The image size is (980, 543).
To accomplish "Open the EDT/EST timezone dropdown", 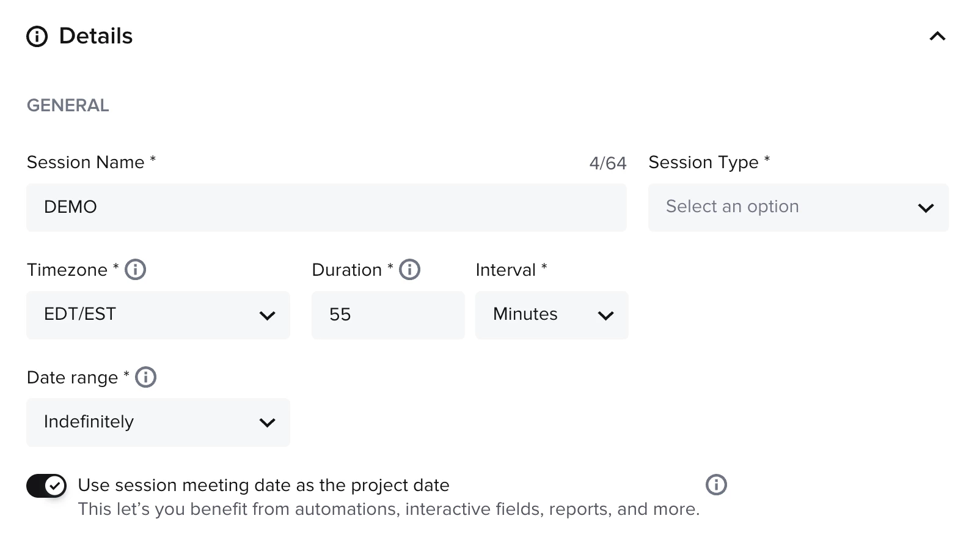I will click(x=158, y=315).
